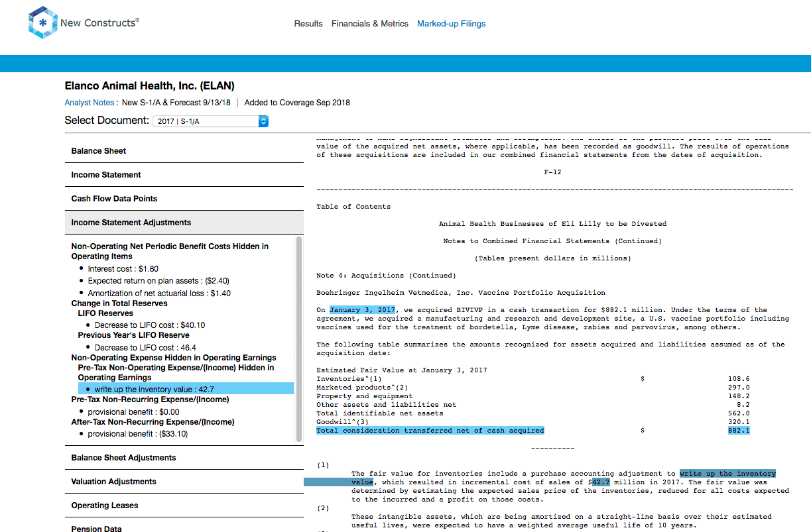This screenshot has height=532, width=811.
Task: Go to Marked-up Filings
Action: [451, 24]
